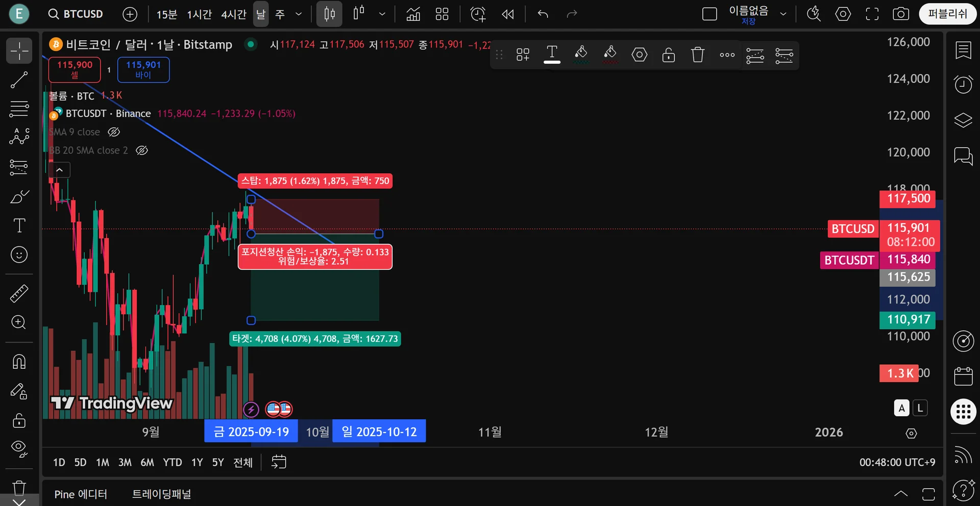Select the text annotation tool in sidebar

(x=19, y=225)
